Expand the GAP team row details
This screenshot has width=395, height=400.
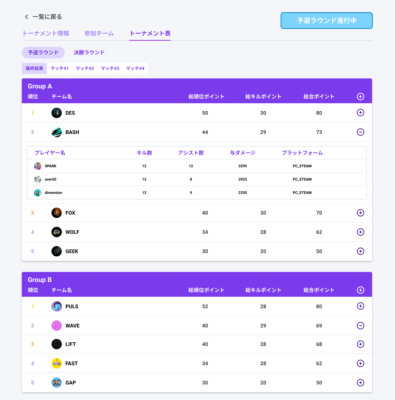(360, 383)
